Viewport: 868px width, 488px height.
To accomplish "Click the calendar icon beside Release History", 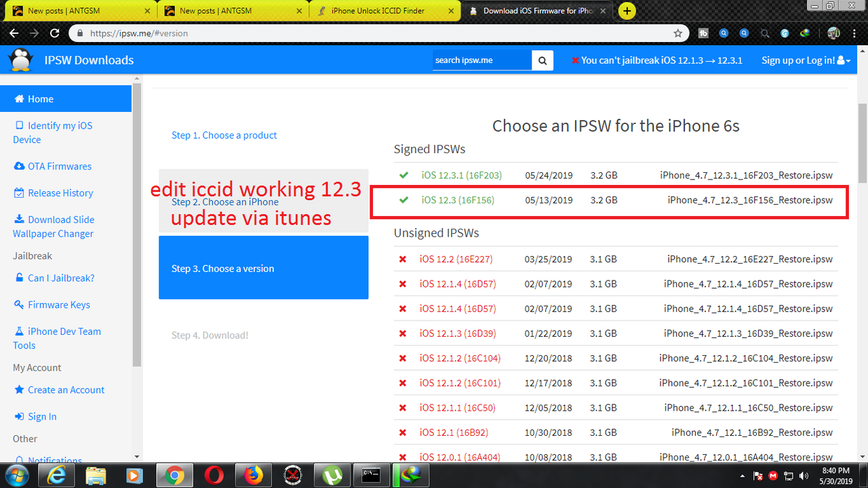I will click(x=19, y=193).
